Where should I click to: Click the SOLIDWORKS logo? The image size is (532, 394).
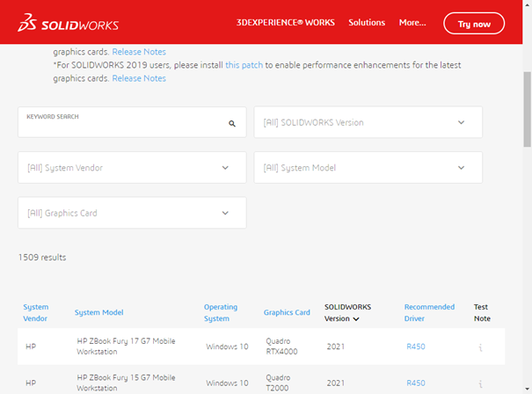(x=69, y=23)
